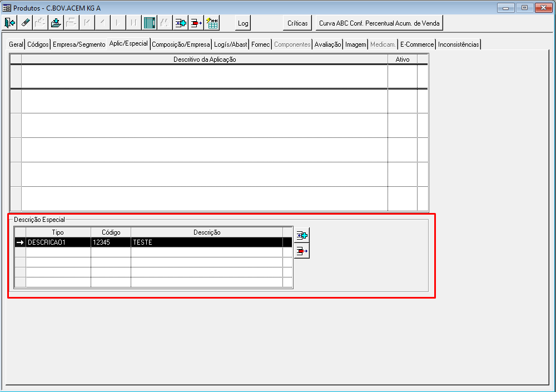Switch to the Códigos tab

pyautogui.click(x=38, y=44)
